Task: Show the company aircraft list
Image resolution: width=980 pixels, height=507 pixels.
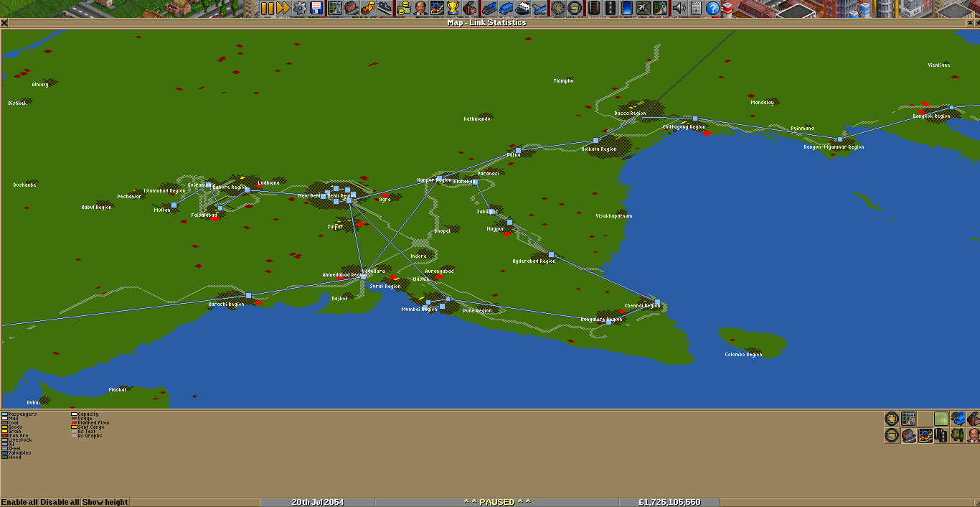Action: (539, 9)
